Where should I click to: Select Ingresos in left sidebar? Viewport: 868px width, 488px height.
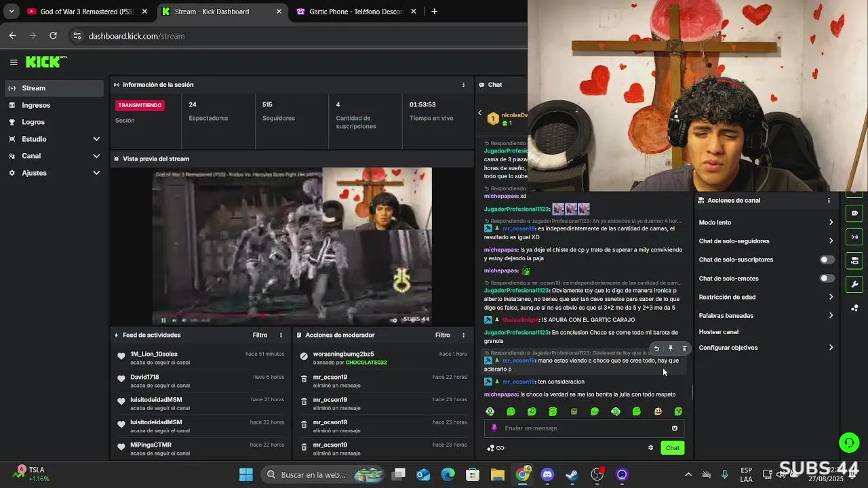54,105
